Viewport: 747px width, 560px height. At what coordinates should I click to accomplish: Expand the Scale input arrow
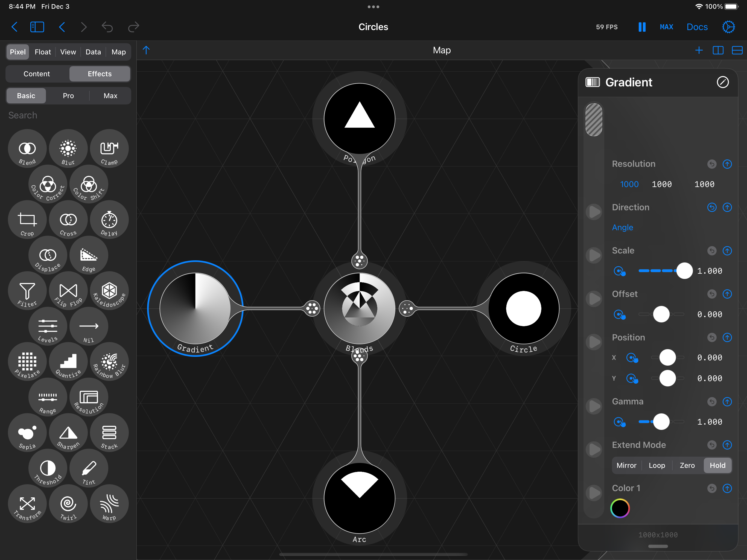tap(594, 255)
